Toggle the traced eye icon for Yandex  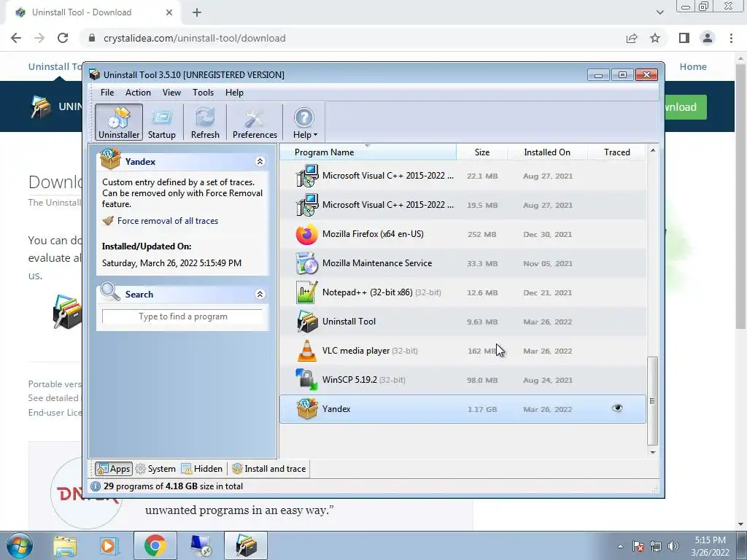(617, 408)
